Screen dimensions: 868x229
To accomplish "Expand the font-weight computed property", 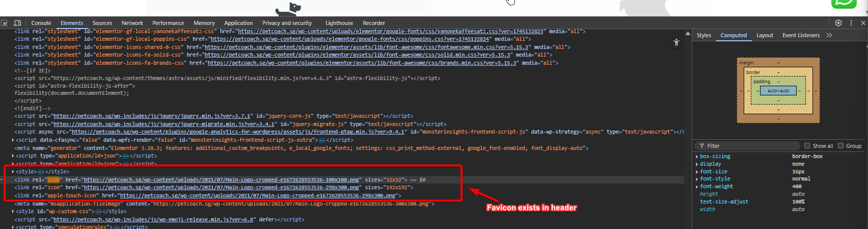I will [697, 187].
